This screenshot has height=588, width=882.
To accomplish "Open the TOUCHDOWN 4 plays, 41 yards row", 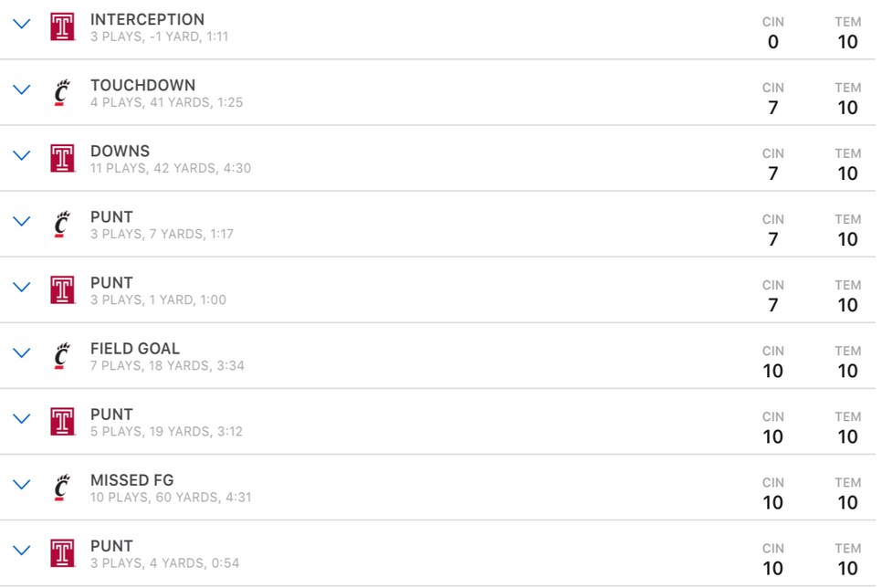I will click(437, 93).
